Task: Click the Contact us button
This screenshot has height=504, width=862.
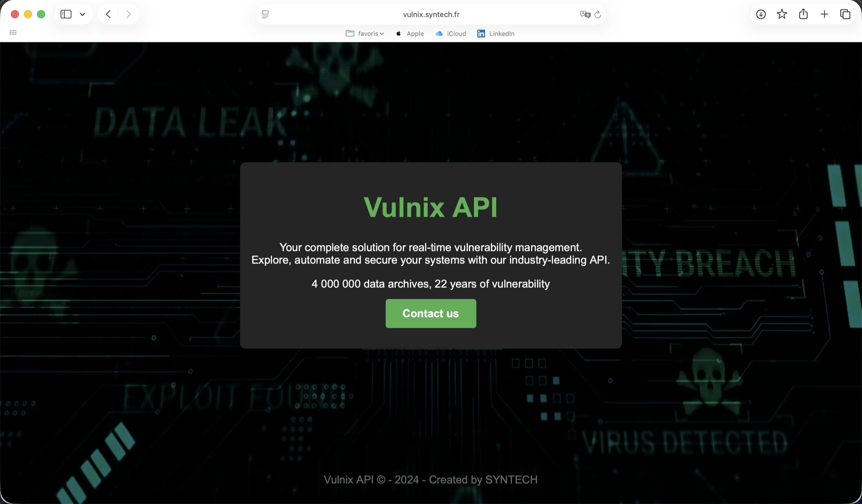Action: [x=431, y=313]
